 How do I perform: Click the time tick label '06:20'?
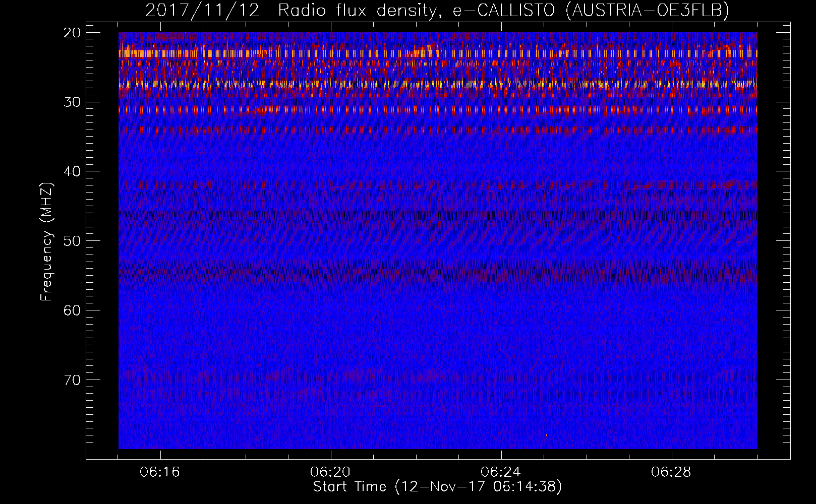[330, 472]
